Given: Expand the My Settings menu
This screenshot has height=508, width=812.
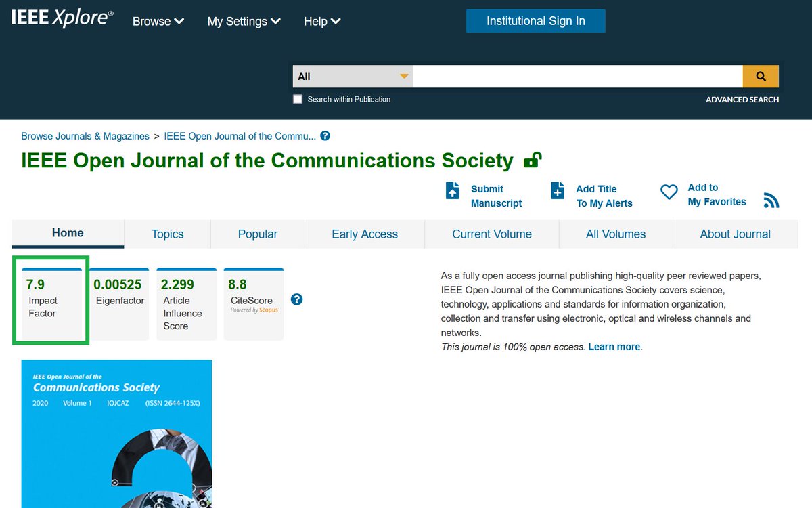Looking at the screenshot, I should pos(244,21).
